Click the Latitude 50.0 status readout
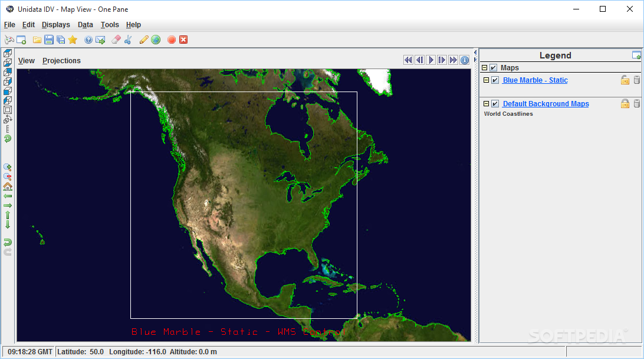Image resolution: width=644 pixels, height=359 pixels. point(80,351)
